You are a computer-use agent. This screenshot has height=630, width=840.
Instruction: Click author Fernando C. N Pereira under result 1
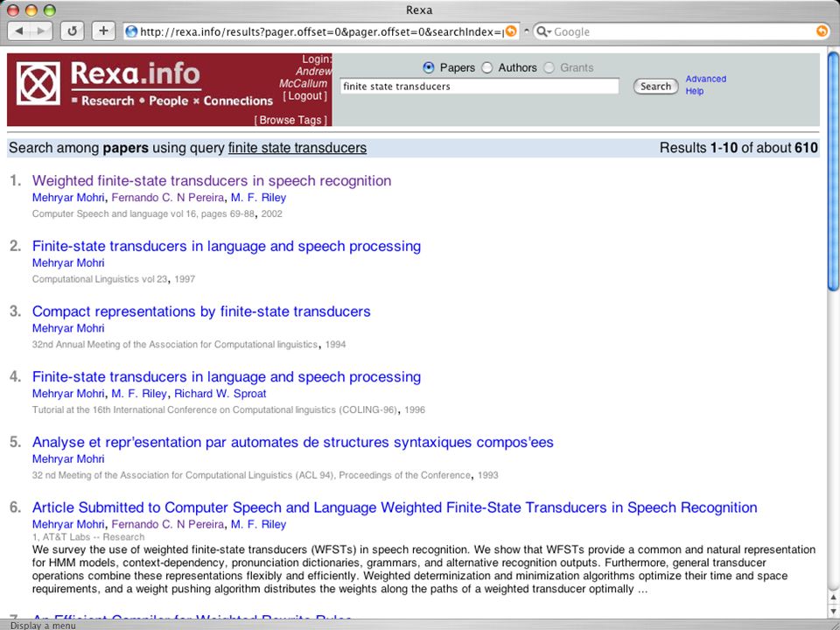point(168,198)
